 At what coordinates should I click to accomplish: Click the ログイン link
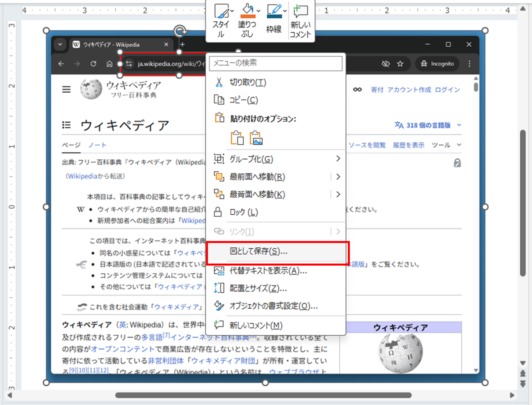tap(447, 89)
